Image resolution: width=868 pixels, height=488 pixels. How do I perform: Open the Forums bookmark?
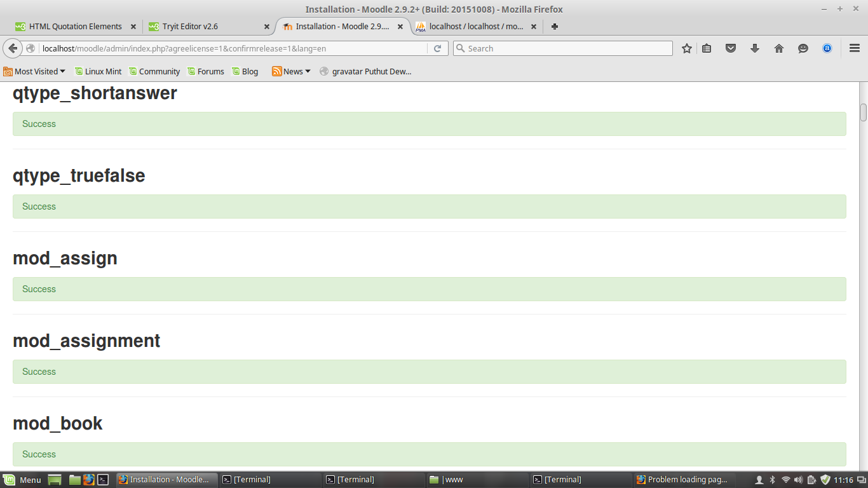(x=205, y=71)
